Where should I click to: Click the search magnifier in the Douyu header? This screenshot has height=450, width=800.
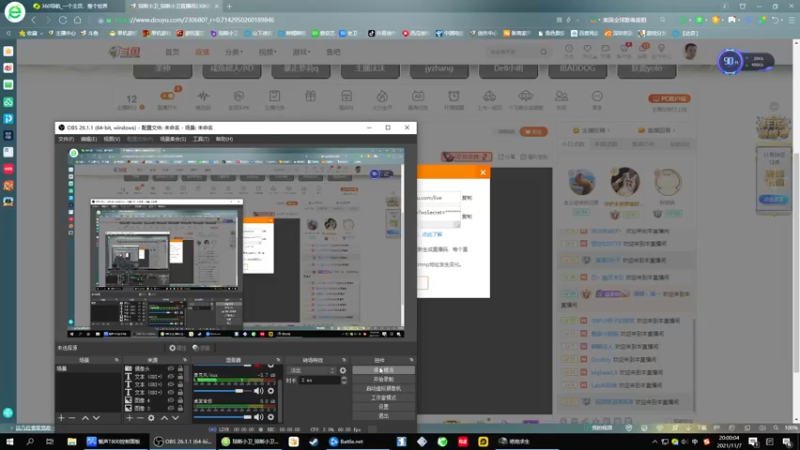[x=543, y=52]
